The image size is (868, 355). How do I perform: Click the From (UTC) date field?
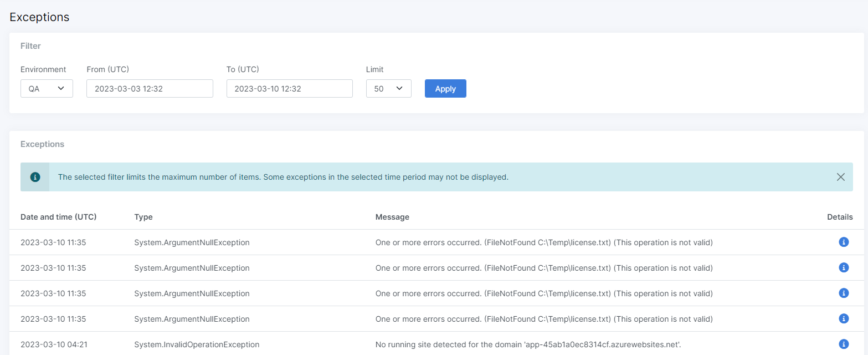[x=150, y=88]
